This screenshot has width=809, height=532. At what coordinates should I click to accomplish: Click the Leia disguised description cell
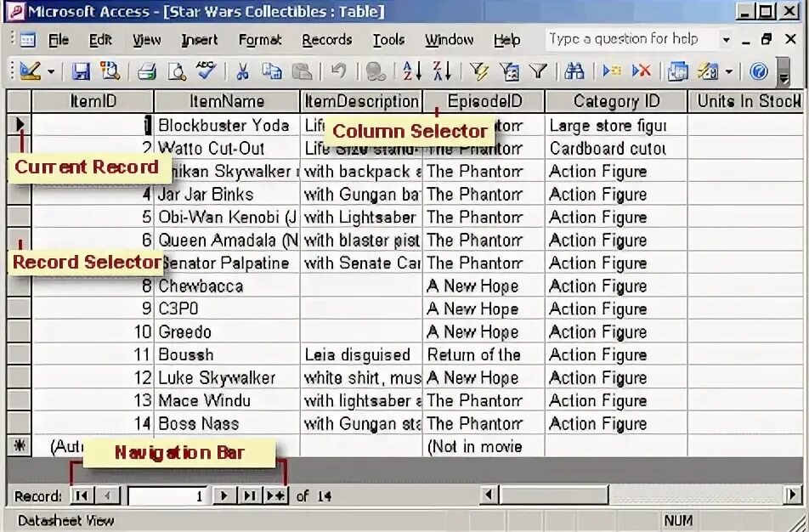tap(361, 354)
